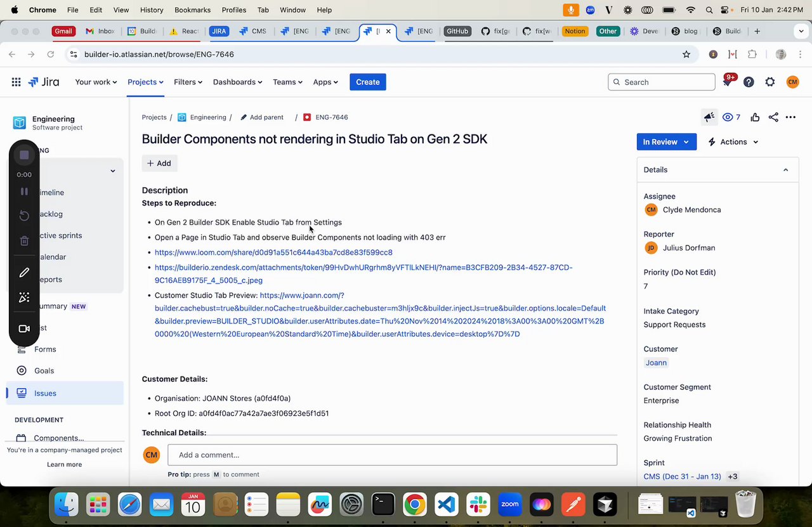Switch to the Notion tab group
The height and width of the screenshot is (527, 812).
(x=575, y=31)
